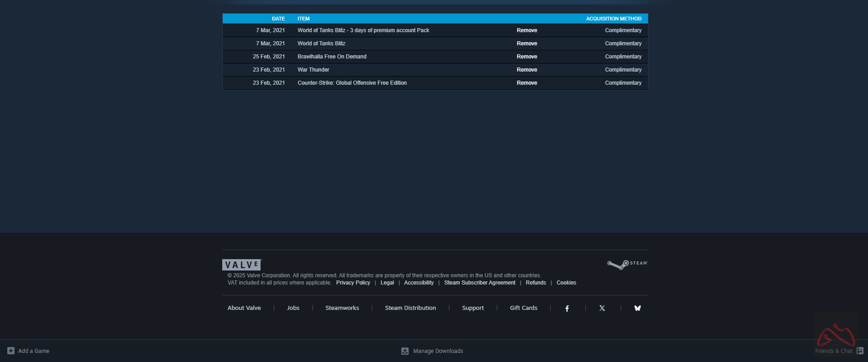Open the Accessibility link
This screenshot has width=868, height=362.
point(419,283)
